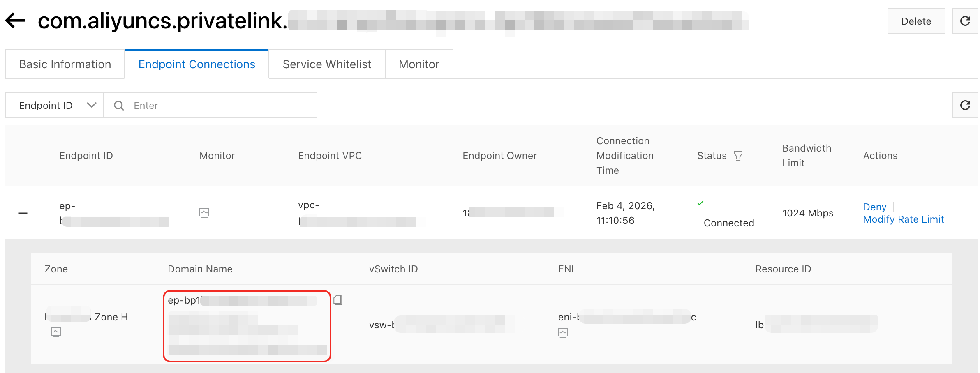Click the vSwitch ID column header
Image resolution: width=980 pixels, height=373 pixels.
[x=393, y=269]
